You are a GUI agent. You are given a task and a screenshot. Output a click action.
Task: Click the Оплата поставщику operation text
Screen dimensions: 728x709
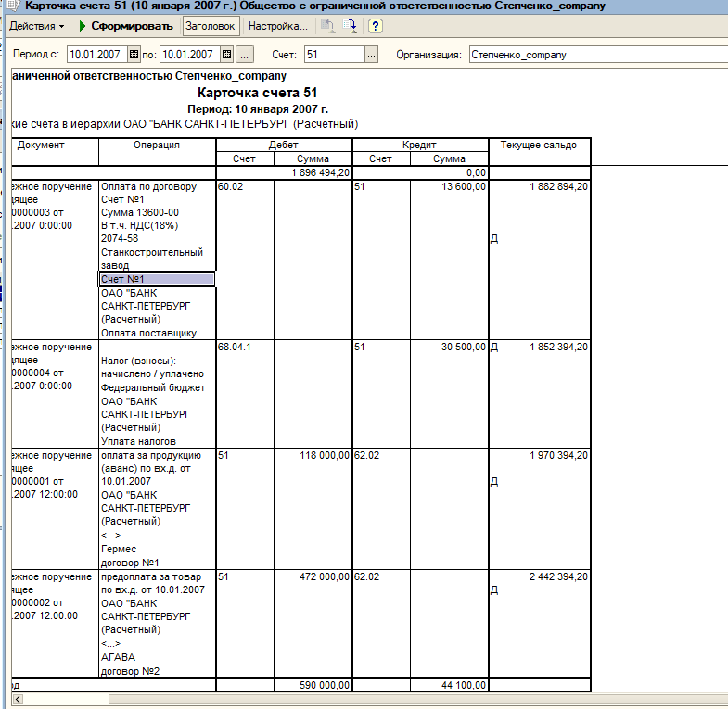click(x=148, y=333)
